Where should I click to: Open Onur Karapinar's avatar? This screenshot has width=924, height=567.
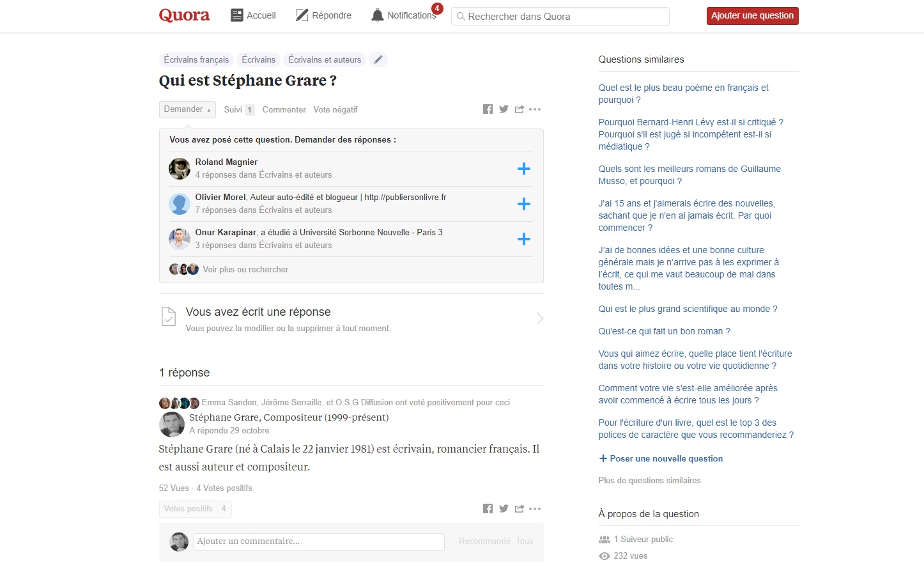point(180,239)
